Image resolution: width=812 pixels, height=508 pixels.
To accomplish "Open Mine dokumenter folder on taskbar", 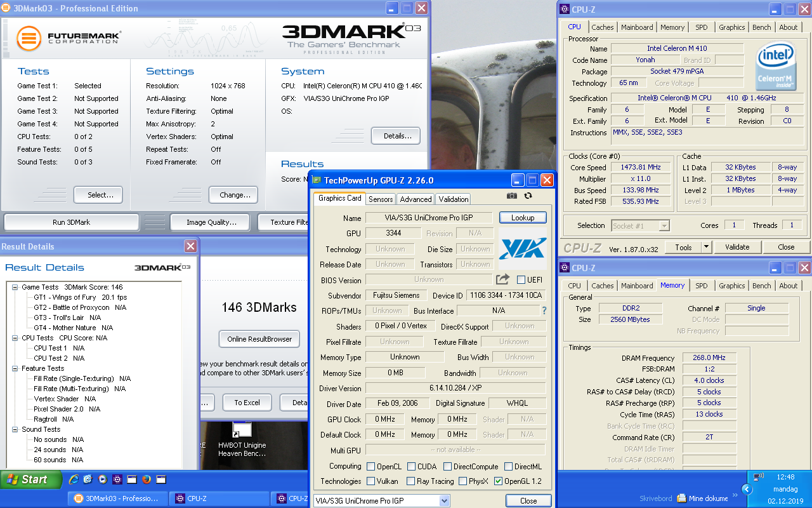I will [702, 498].
